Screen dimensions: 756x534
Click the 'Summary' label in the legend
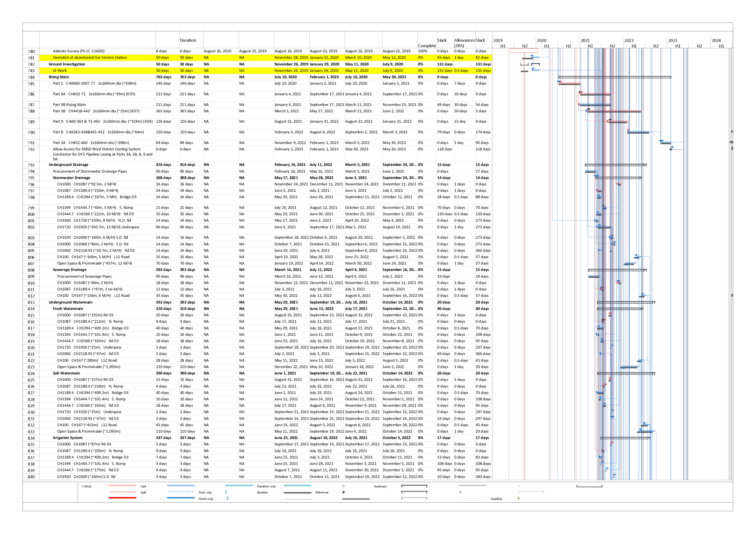click(x=380, y=487)
